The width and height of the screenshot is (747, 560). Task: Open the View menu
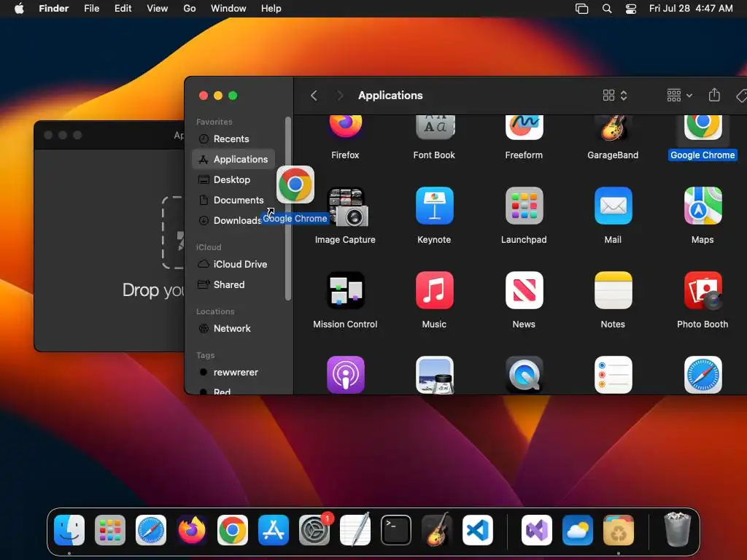coord(158,9)
